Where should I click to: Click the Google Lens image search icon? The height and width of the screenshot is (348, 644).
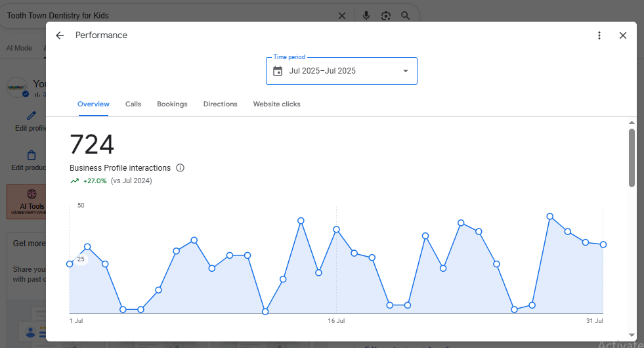(x=386, y=16)
